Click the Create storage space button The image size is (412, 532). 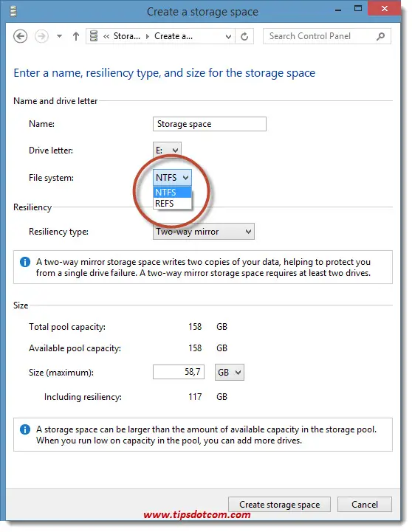279,505
